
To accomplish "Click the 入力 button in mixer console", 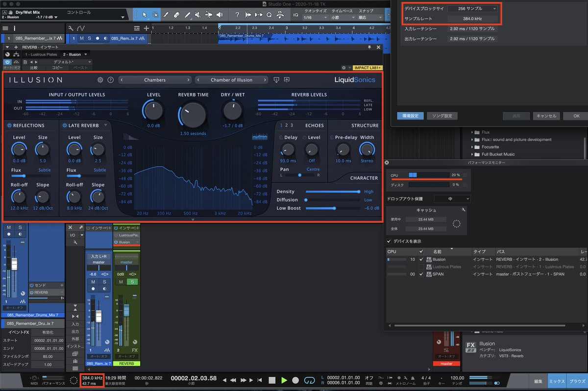I will pos(75,324).
